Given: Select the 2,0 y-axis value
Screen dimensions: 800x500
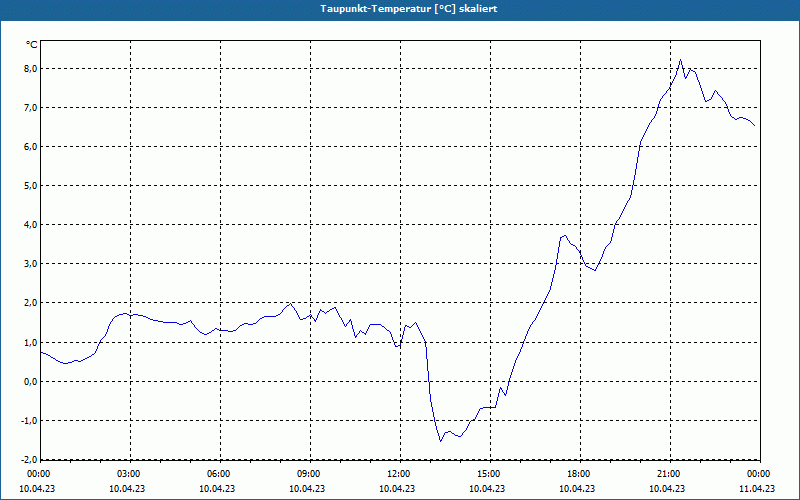Looking at the screenshot, I should pos(31,303).
